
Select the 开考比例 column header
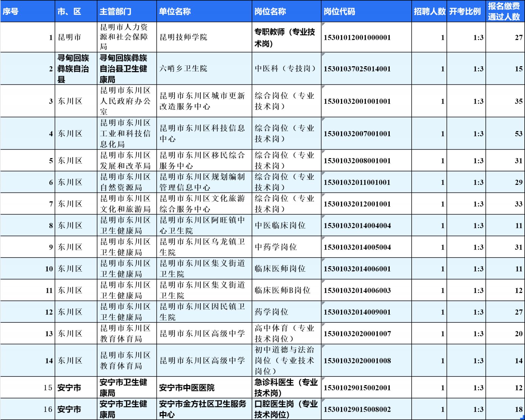[x=466, y=11]
